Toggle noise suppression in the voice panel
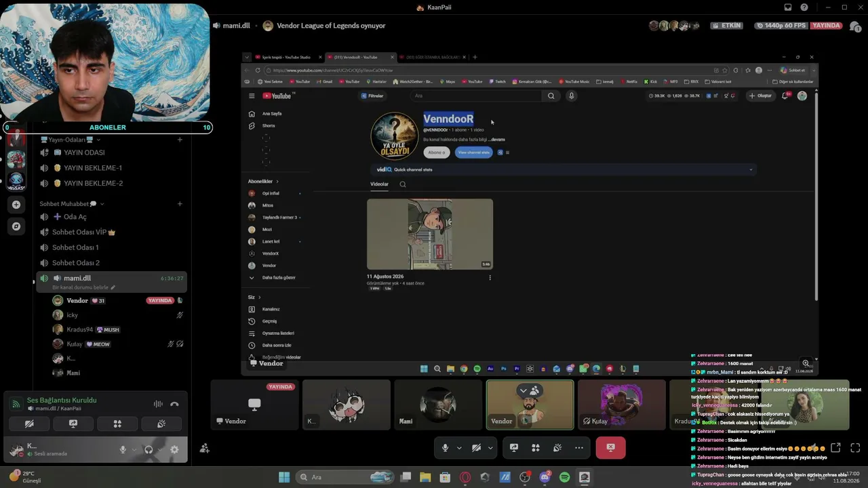 click(158, 404)
